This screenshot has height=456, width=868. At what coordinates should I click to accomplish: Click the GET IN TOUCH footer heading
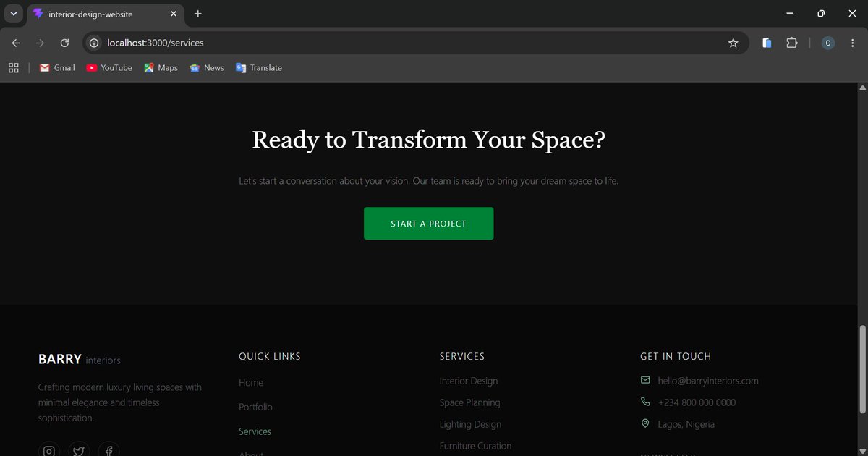(x=676, y=356)
